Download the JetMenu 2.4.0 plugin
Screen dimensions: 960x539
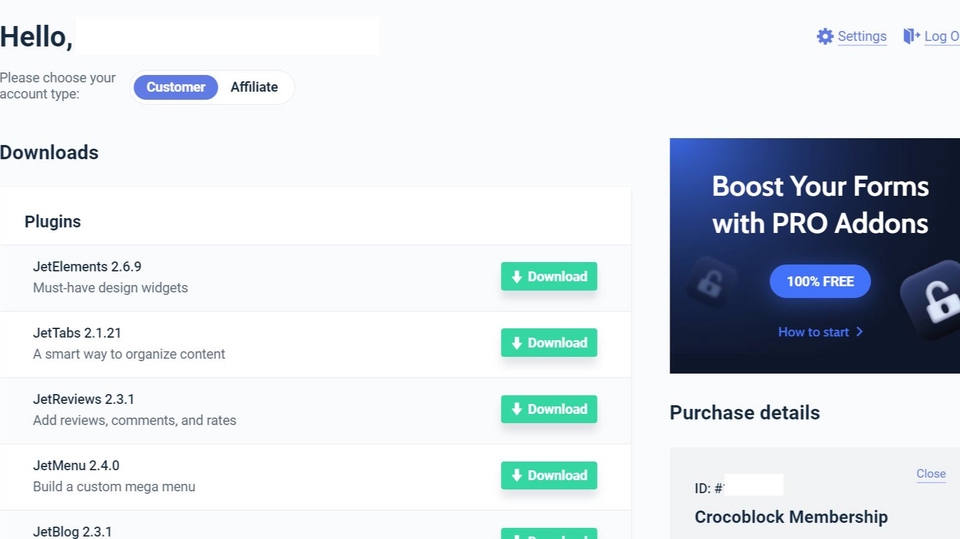(x=549, y=475)
